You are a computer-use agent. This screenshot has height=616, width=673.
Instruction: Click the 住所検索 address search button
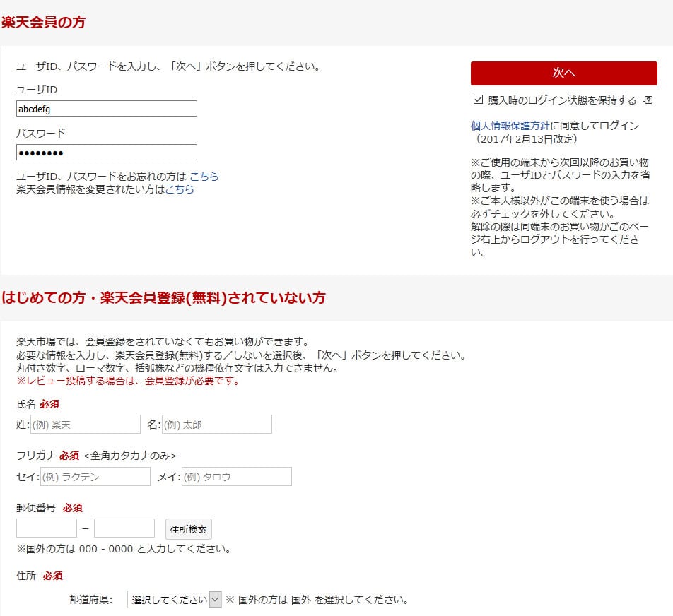189,529
